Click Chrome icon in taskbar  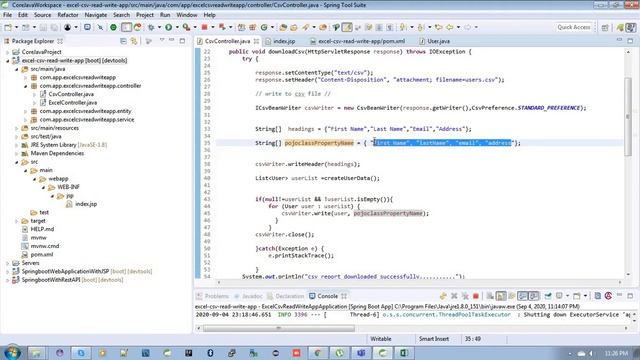click(318, 353)
